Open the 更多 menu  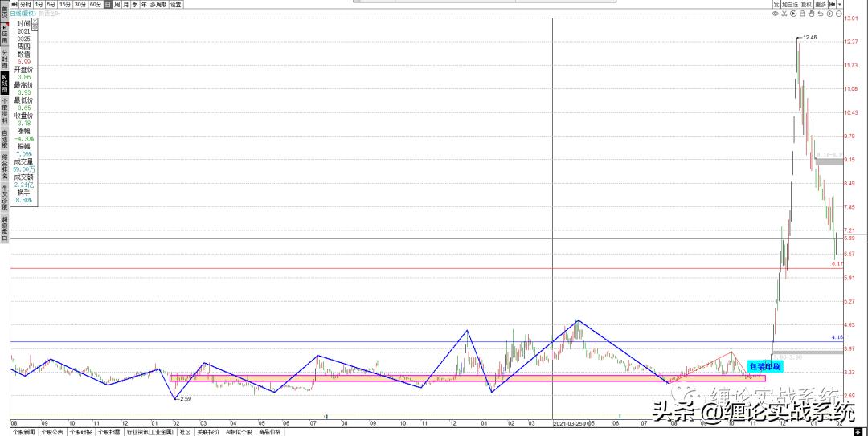tap(820, 4)
